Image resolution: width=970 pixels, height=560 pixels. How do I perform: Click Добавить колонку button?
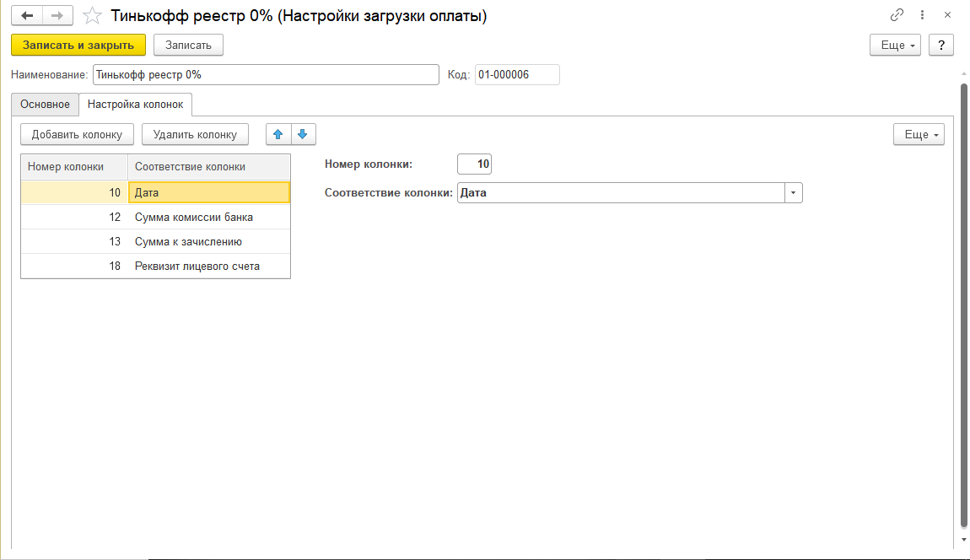78,134
